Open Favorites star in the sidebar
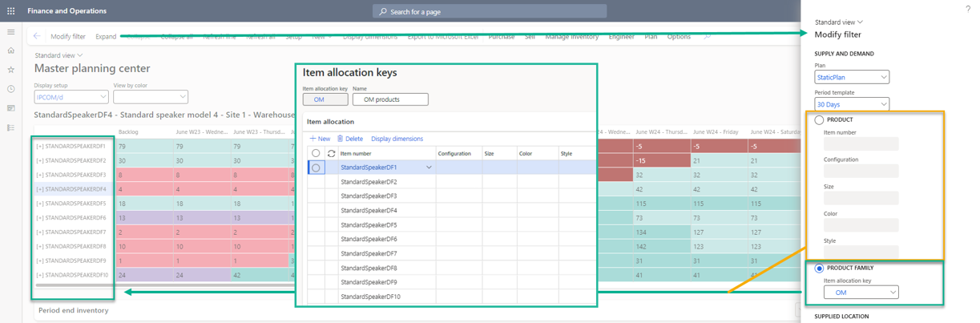 [x=10, y=70]
